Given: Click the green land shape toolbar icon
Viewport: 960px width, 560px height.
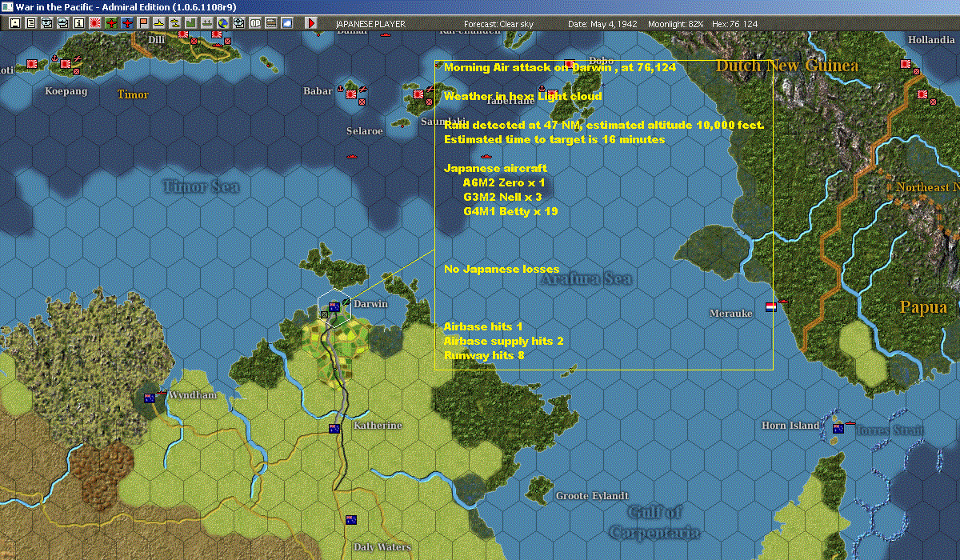Looking at the screenshot, I should (x=191, y=23).
